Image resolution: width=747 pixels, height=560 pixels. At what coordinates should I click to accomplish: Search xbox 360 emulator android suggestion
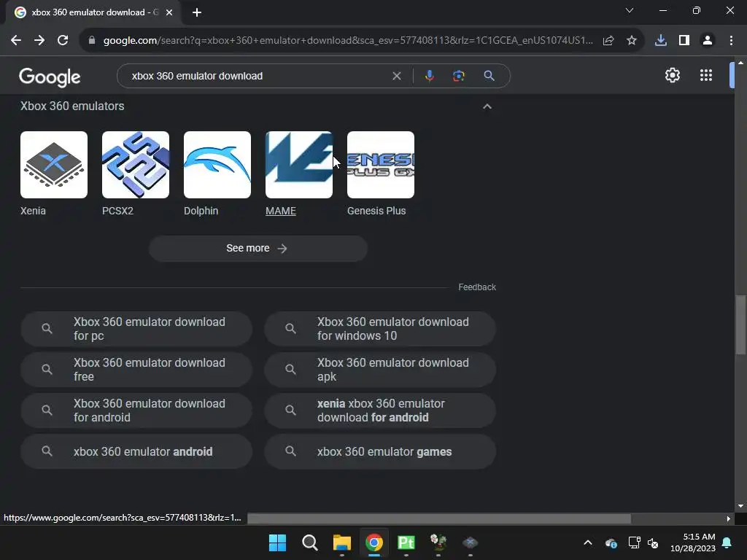(x=136, y=451)
